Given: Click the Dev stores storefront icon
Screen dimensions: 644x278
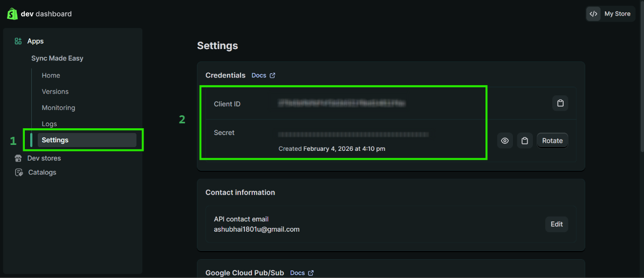Looking at the screenshot, I should 18,158.
